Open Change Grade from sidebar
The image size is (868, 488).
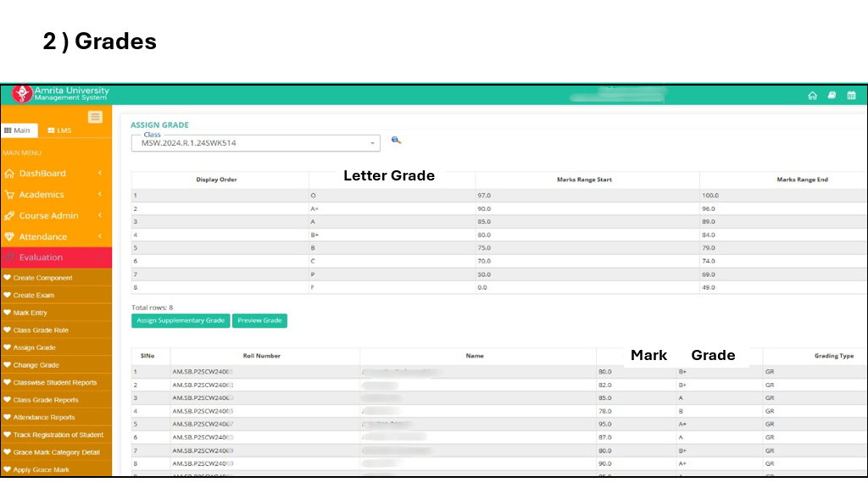[36, 365]
